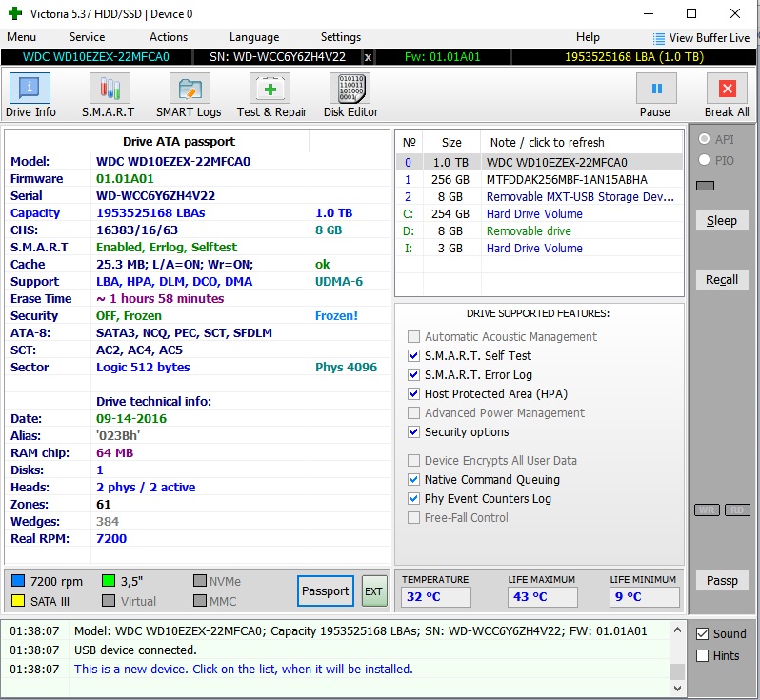Toggle Phy Event Counters Log checkbox

point(413,498)
